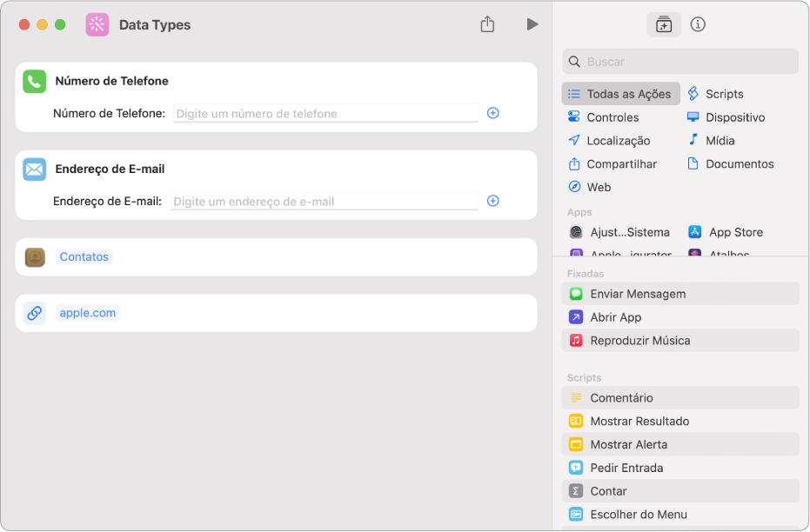Open the Documentos category
The image size is (810, 532).
[731, 164]
